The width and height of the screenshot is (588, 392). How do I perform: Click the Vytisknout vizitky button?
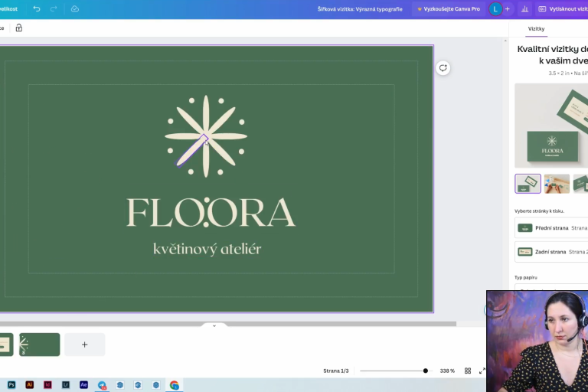coord(562,9)
